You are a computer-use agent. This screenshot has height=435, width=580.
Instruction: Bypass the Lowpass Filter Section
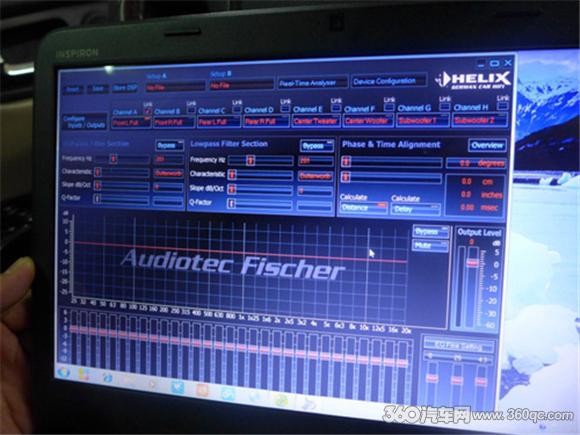click(x=316, y=146)
